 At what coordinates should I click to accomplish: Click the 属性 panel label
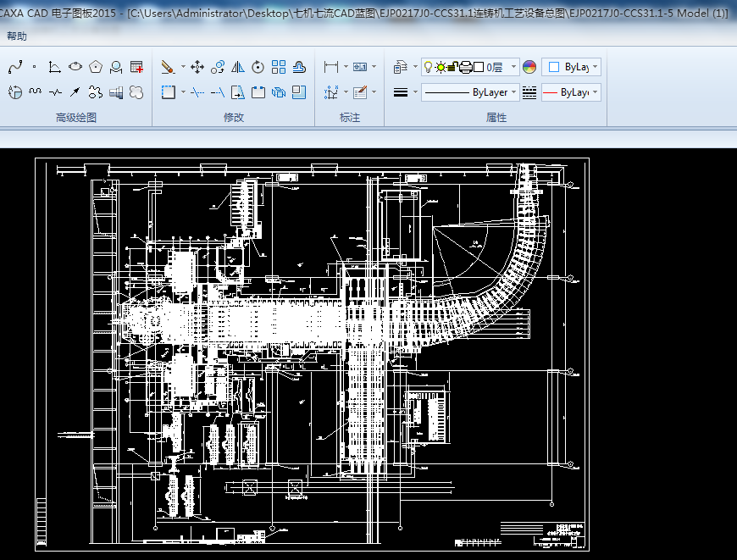tap(496, 118)
